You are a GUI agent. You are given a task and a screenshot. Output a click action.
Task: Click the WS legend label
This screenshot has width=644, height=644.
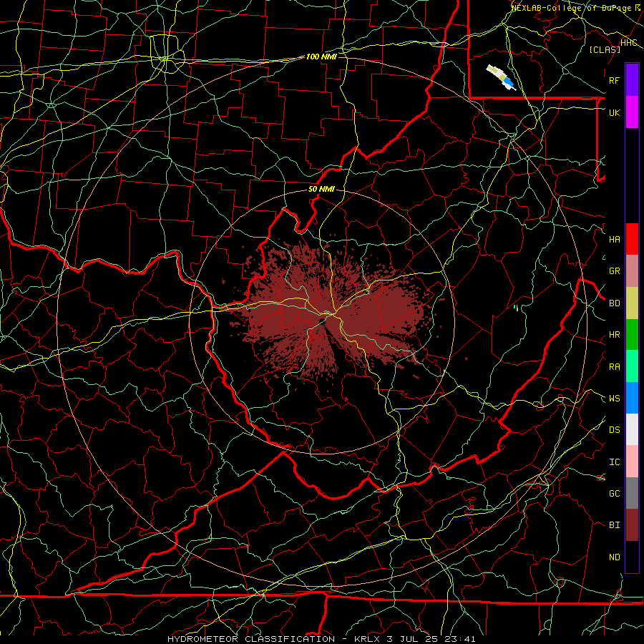pyautogui.click(x=614, y=399)
